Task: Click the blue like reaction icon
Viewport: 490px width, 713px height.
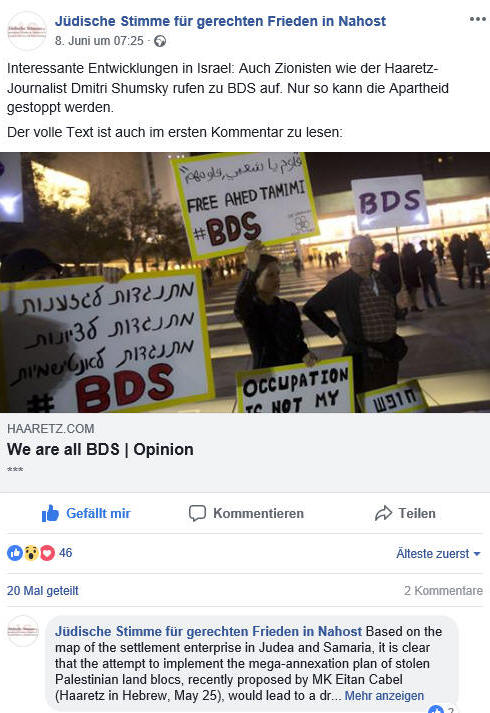Action: point(15,553)
